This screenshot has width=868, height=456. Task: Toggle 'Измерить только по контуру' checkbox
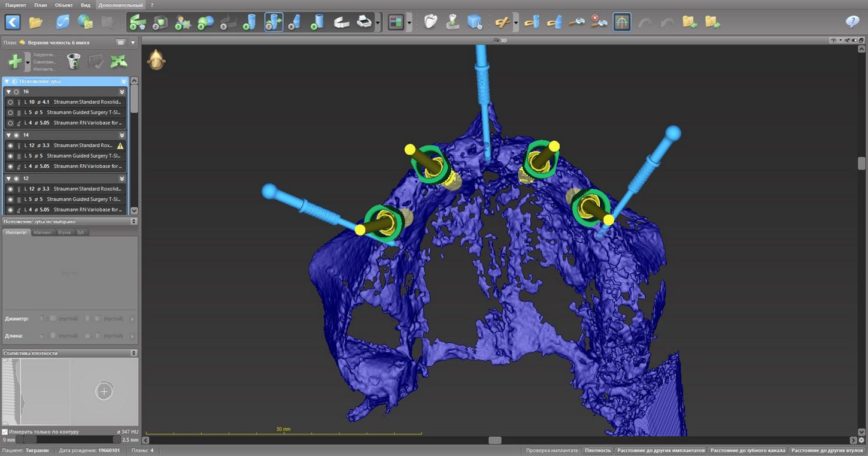(x=5, y=431)
